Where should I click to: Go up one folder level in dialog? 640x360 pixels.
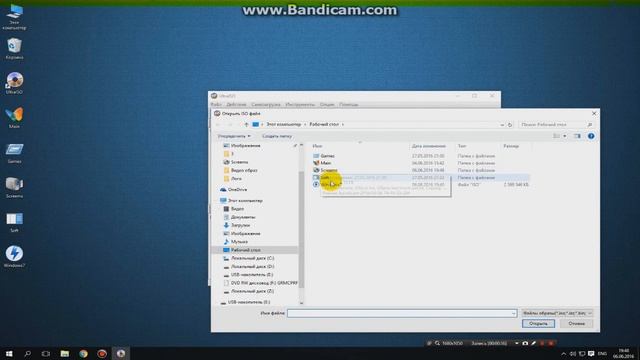tap(246, 124)
